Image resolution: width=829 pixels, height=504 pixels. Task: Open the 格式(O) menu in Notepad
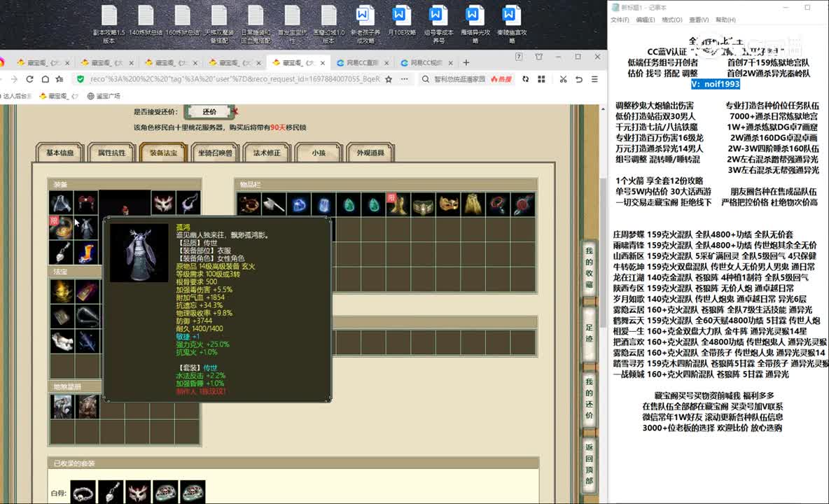672,20
